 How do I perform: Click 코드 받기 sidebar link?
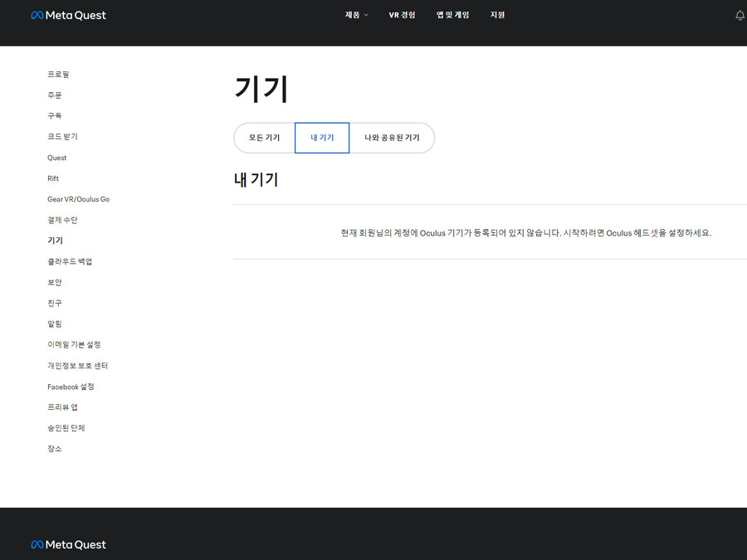pyautogui.click(x=62, y=137)
